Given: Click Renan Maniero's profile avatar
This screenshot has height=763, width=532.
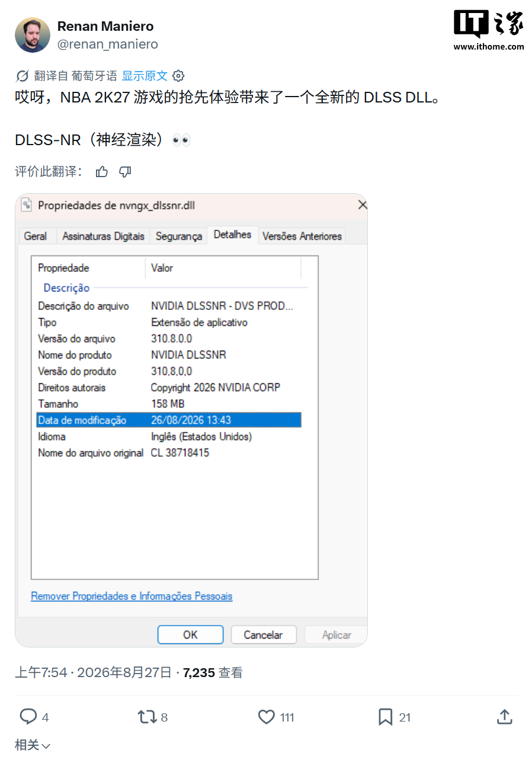Looking at the screenshot, I should click(x=33, y=35).
